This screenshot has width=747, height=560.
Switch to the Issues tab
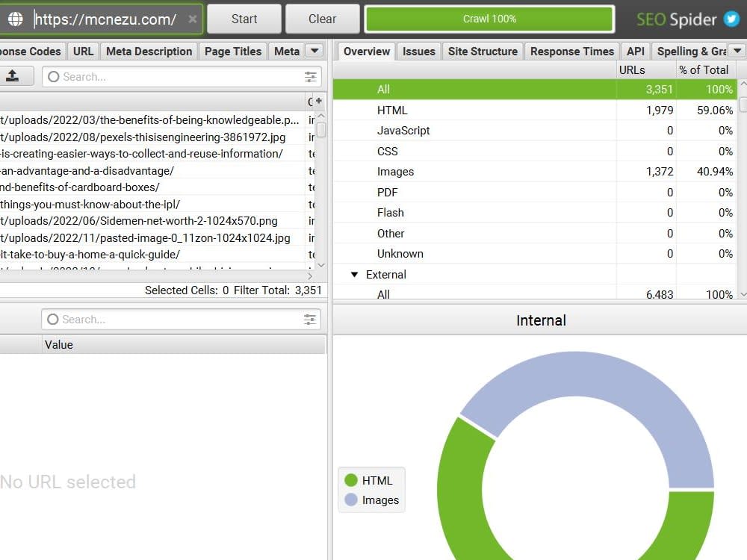[419, 51]
